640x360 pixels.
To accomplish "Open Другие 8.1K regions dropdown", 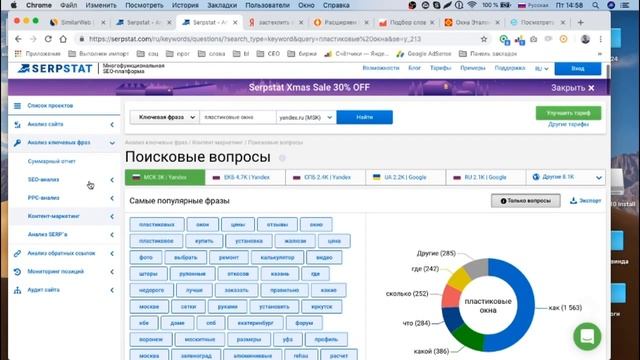I will pos(566,177).
